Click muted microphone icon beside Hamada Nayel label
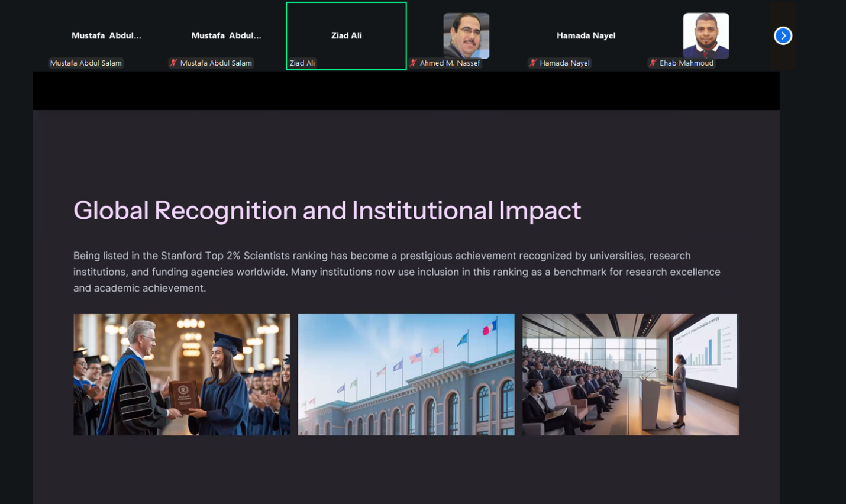Viewport: 846px width, 504px height. click(x=533, y=63)
